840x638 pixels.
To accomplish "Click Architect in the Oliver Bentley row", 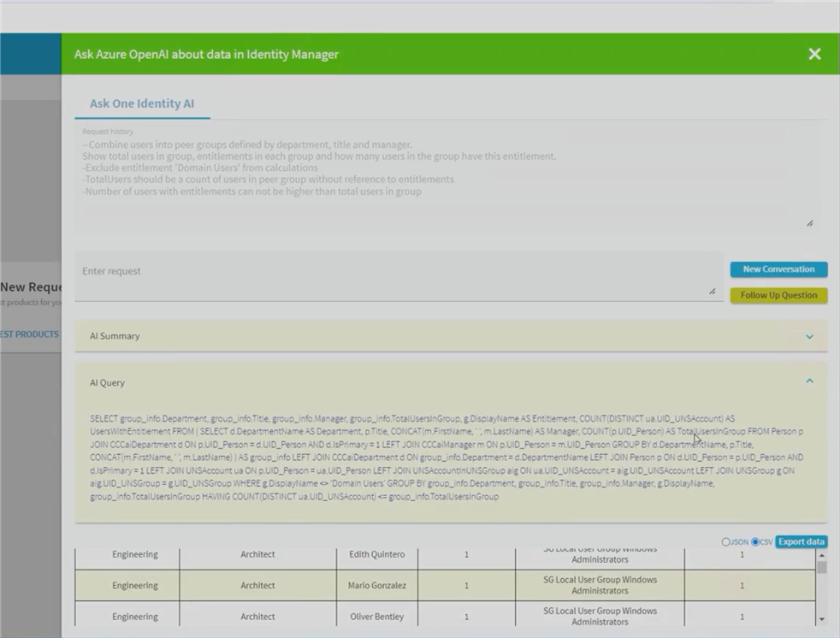I will [x=257, y=617].
